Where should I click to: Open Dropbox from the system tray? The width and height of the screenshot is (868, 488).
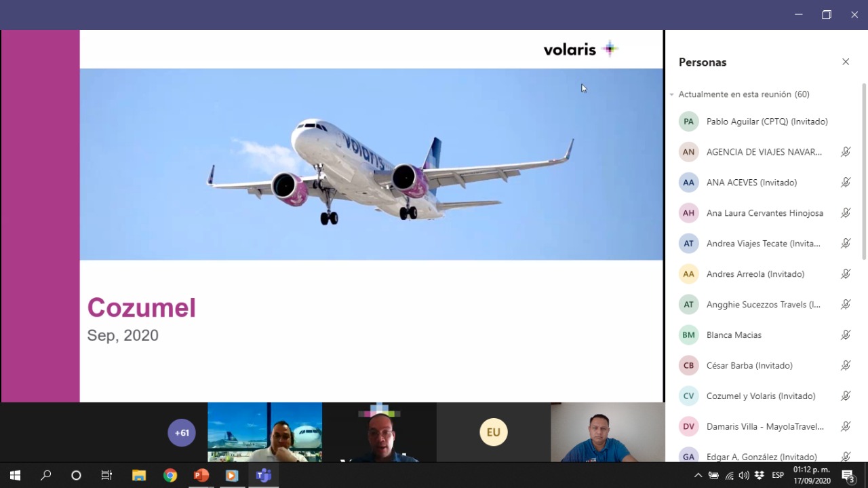[759, 475]
